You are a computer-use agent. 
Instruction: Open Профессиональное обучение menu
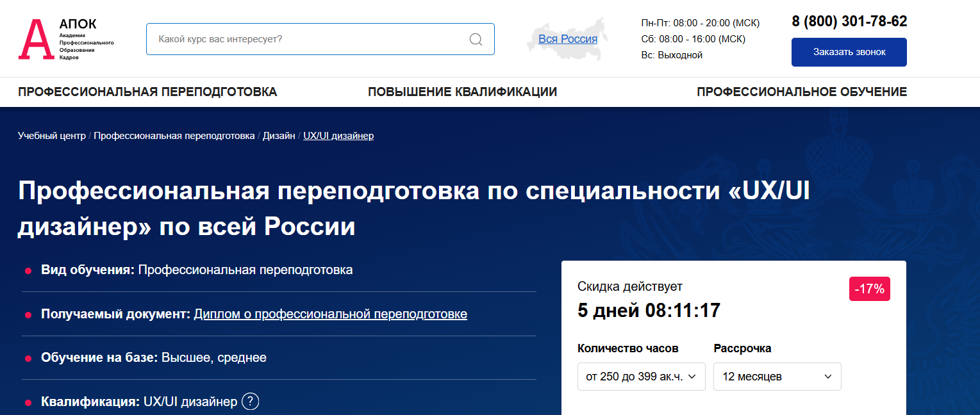[801, 92]
